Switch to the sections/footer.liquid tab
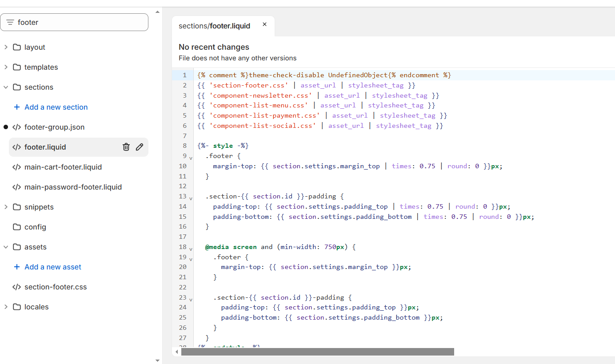This screenshot has height=364, width=615. pyautogui.click(x=214, y=26)
